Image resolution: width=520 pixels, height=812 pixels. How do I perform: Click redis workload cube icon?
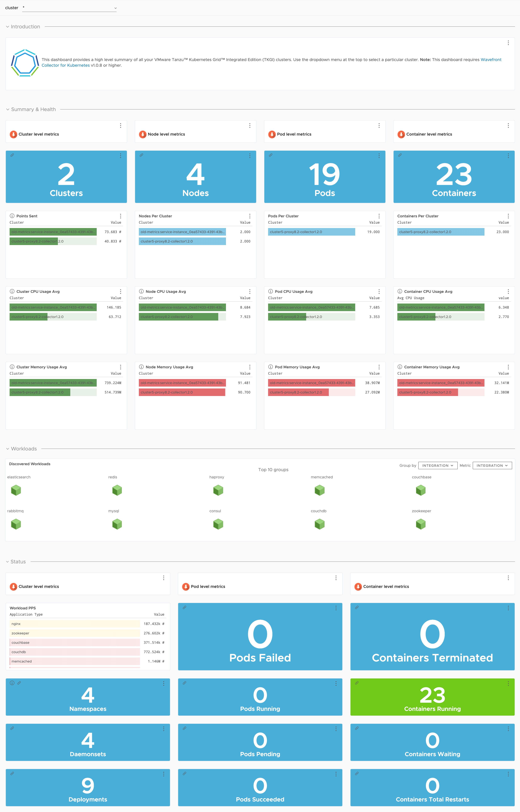[x=117, y=490]
